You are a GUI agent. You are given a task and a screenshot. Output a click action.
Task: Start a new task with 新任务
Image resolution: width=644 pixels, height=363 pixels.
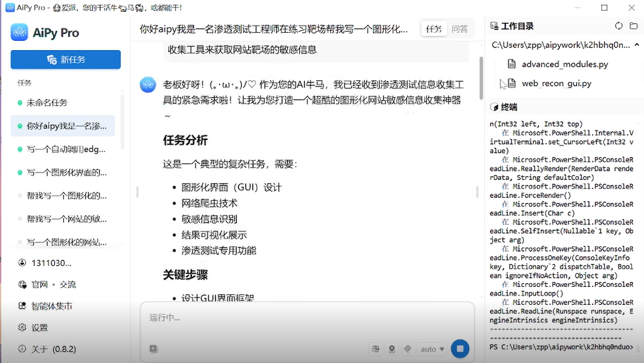click(66, 59)
